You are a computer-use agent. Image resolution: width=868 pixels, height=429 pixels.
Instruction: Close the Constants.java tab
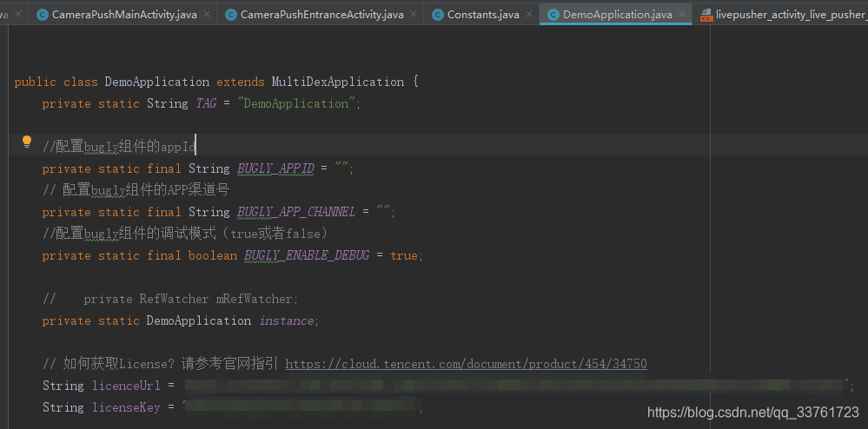click(x=529, y=15)
